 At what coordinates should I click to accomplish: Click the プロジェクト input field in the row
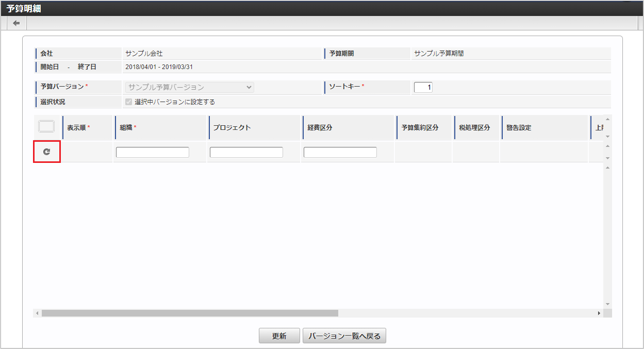[x=246, y=152]
